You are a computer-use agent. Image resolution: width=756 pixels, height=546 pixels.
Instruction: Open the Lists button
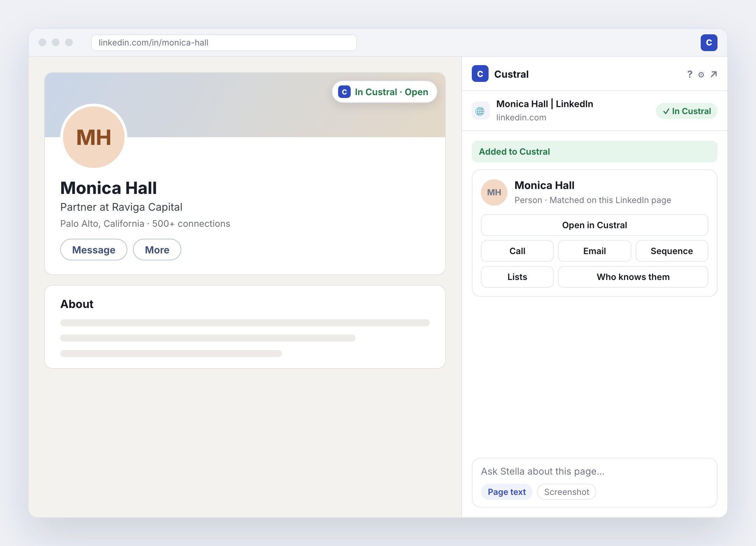517,277
